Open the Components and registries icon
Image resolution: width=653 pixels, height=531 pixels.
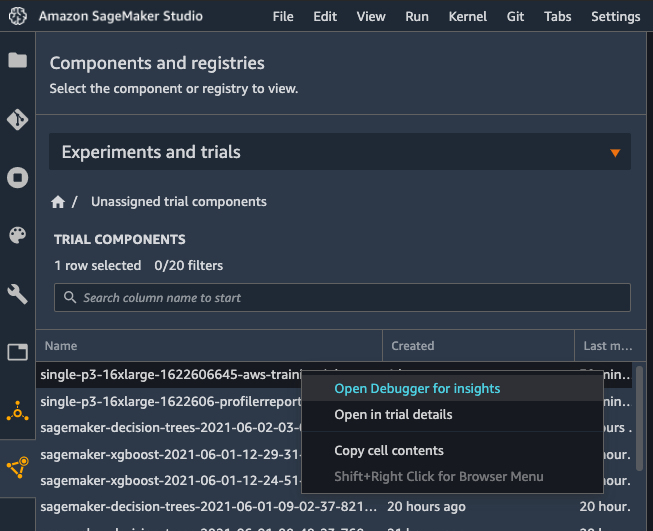[17, 467]
